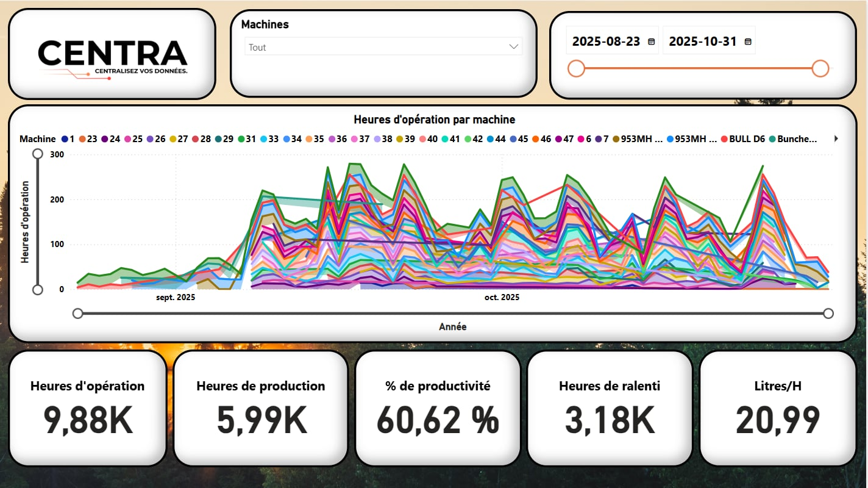868x488 pixels.
Task: Select machine 34 in the legend
Action: pyautogui.click(x=291, y=138)
